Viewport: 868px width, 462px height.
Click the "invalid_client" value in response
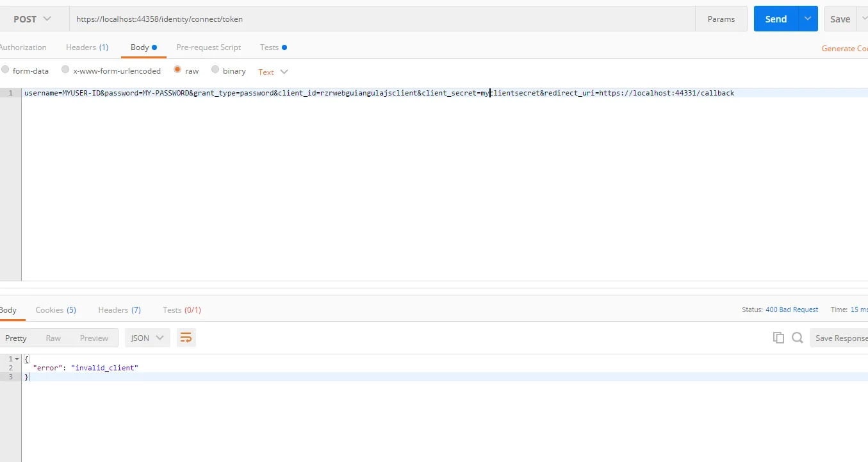click(104, 368)
